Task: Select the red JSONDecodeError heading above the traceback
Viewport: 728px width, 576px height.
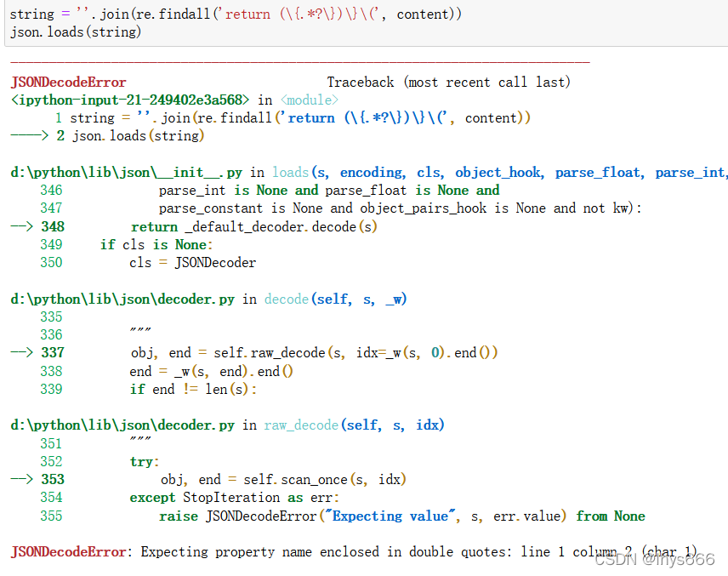Action: pos(68,83)
